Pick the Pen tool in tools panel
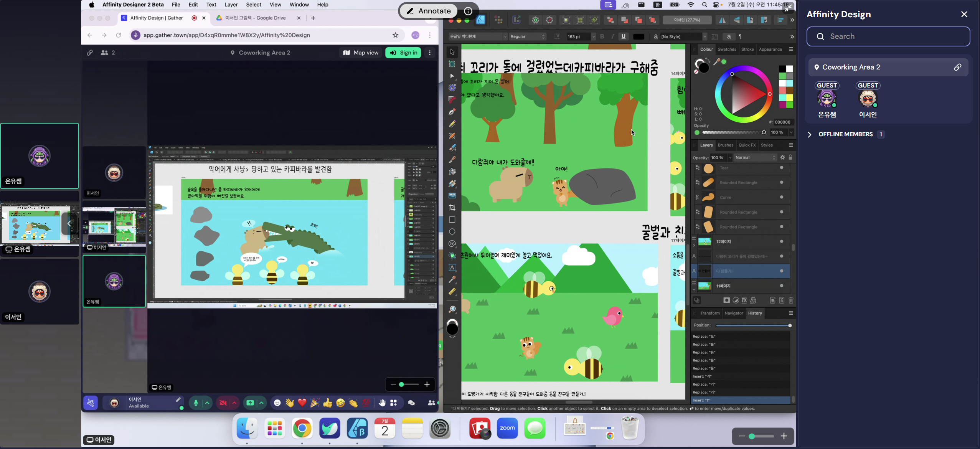The height and width of the screenshot is (449, 980). (x=452, y=112)
